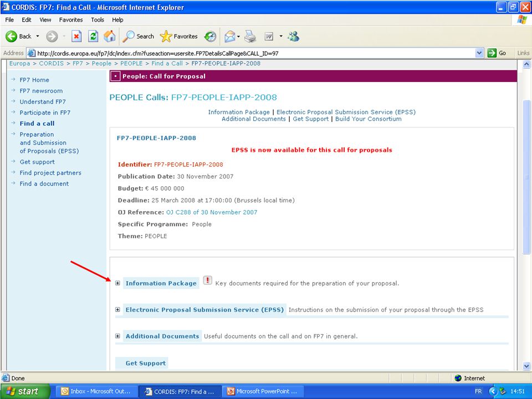The height and width of the screenshot is (399, 532).
Task: Click the Search magnifier toolbar button
Action: pyautogui.click(x=138, y=37)
